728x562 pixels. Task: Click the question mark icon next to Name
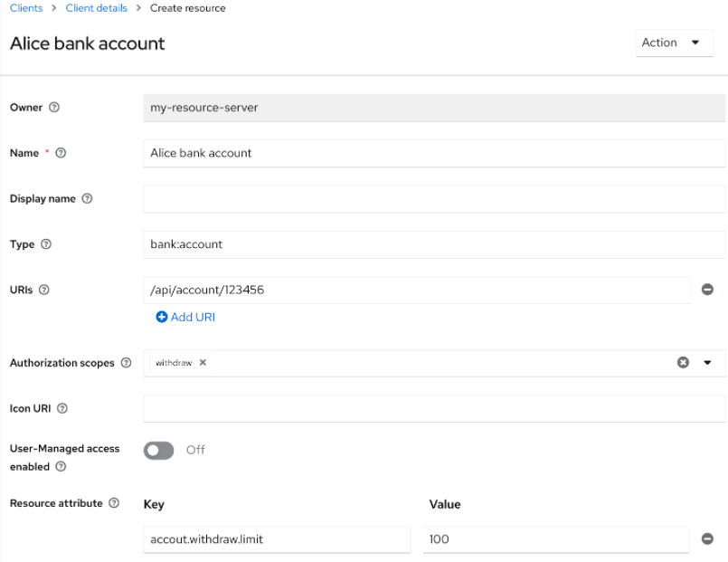[x=59, y=153]
